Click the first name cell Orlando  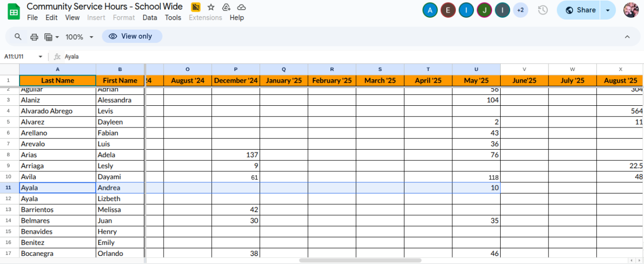click(x=120, y=253)
